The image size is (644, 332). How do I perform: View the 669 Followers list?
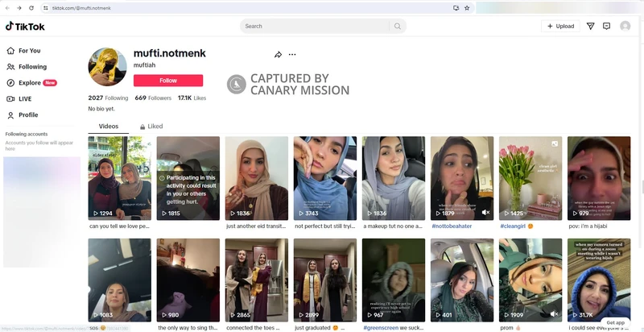(x=153, y=98)
